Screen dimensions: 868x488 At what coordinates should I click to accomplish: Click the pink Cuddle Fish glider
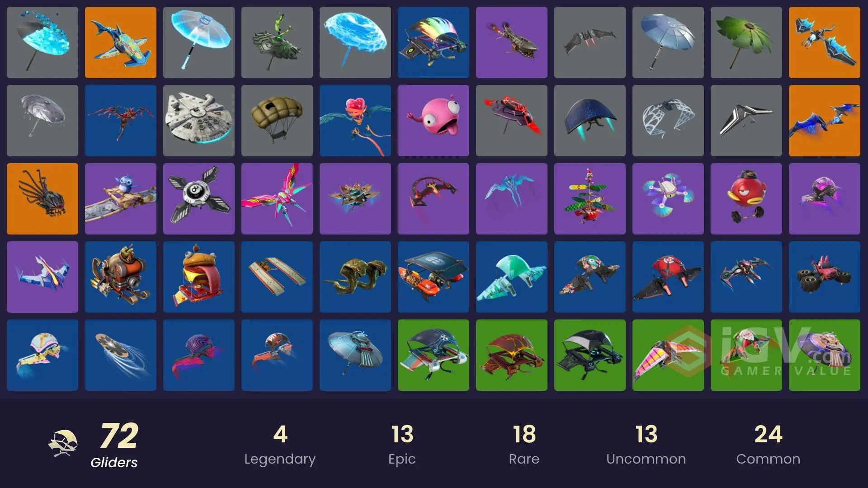(x=434, y=121)
